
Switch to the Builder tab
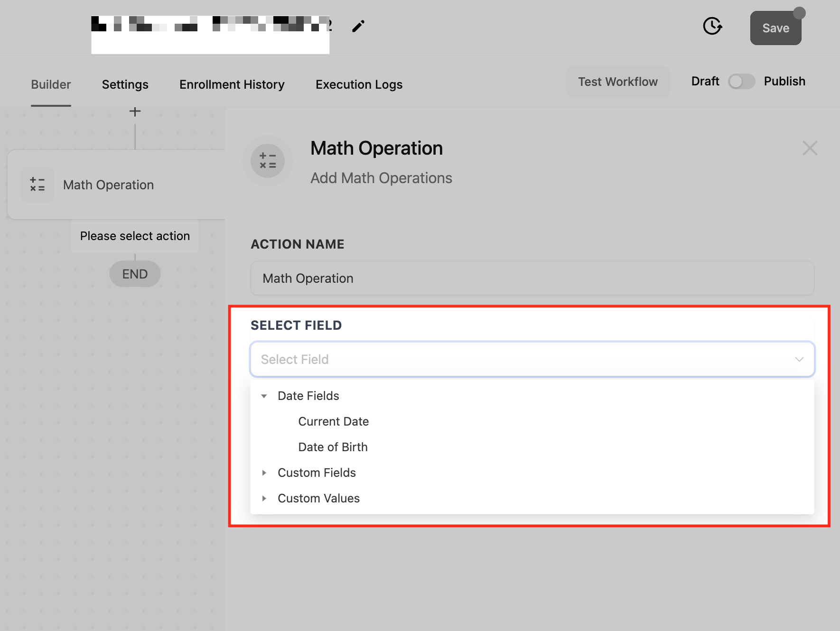[51, 84]
